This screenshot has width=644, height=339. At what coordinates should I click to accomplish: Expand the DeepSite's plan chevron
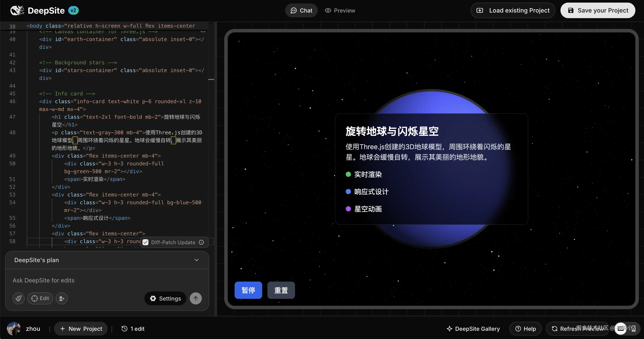tap(196, 260)
